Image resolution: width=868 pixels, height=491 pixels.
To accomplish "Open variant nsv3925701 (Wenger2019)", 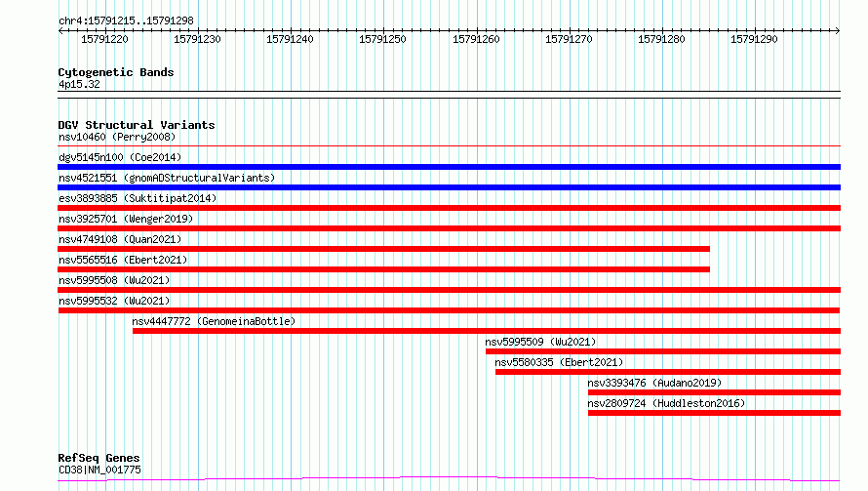I will click(126, 219).
